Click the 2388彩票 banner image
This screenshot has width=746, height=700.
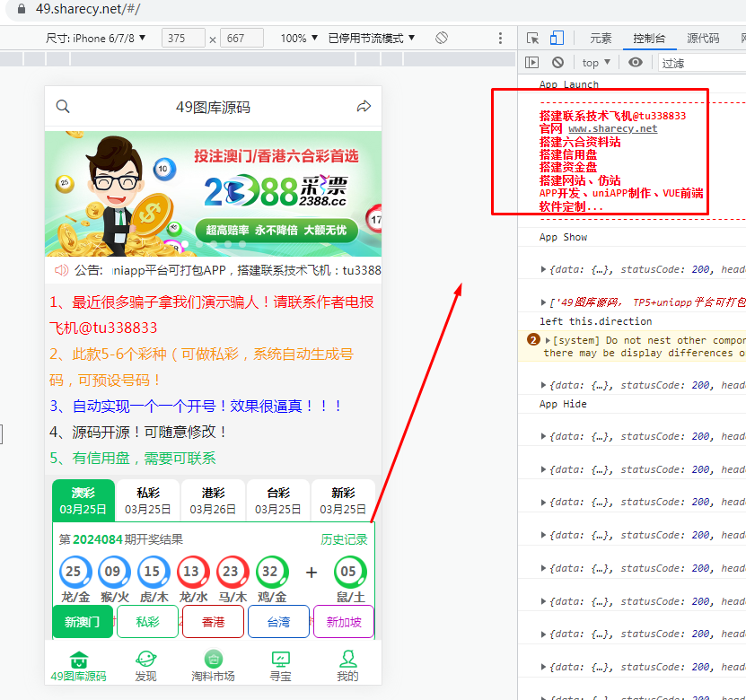[x=213, y=194]
